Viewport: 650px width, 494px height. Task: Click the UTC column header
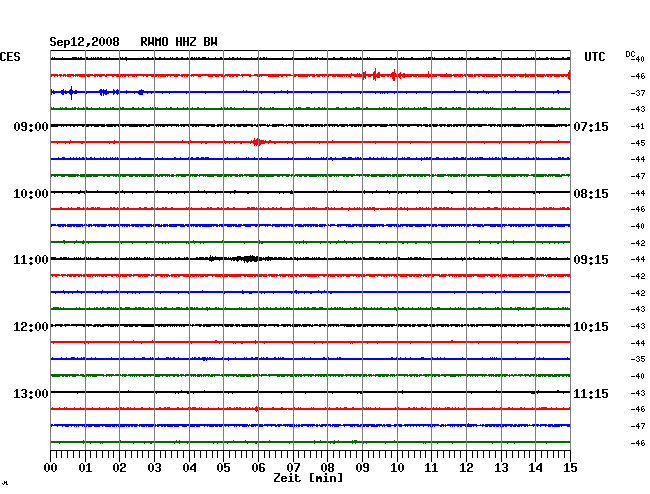click(x=594, y=57)
